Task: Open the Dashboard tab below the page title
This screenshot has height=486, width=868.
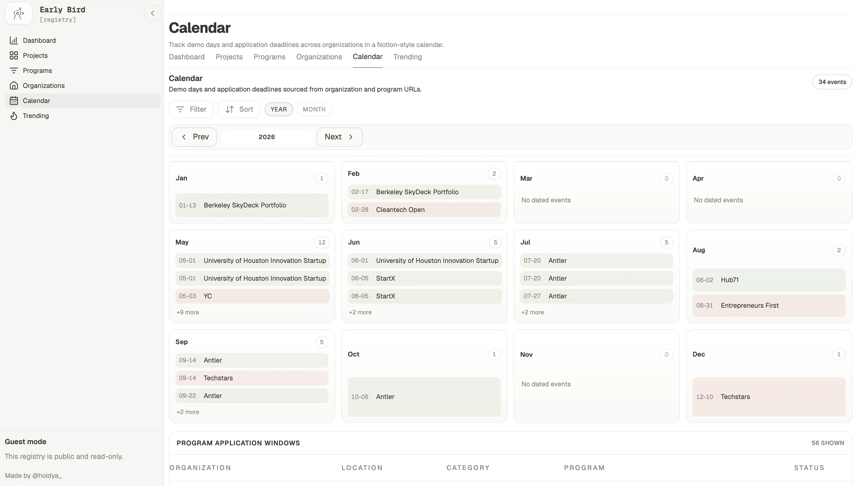Action: point(187,57)
